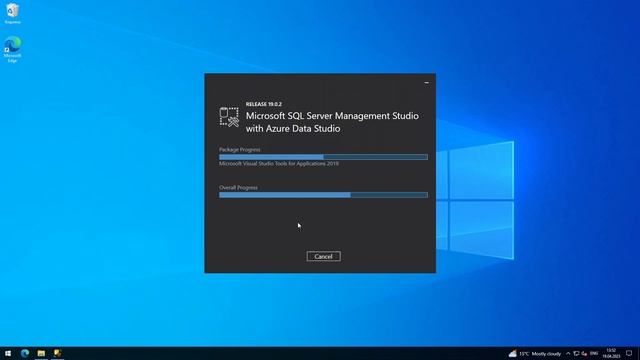Open the Windows Start menu
640x360 pixels.
click(x=8, y=353)
